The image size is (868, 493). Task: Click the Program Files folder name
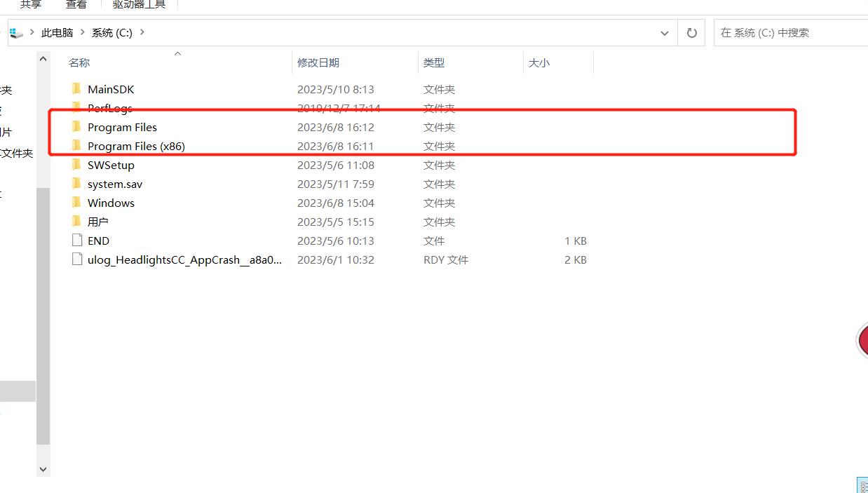[x=122, y=128]
